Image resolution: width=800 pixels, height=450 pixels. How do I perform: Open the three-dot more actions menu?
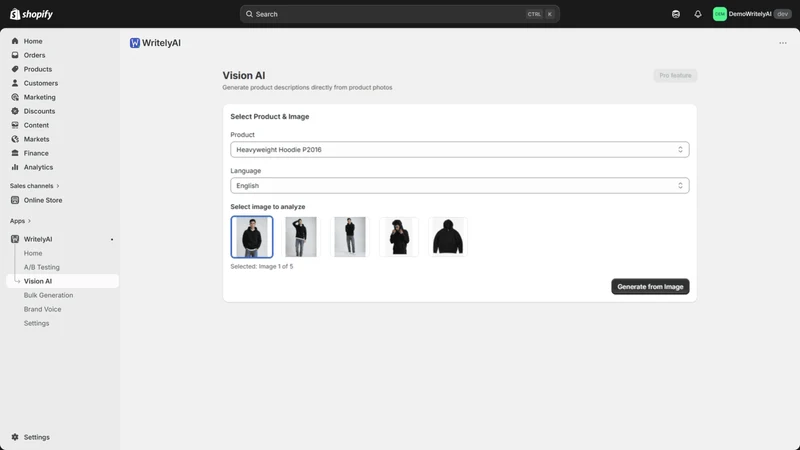(783, 43)
